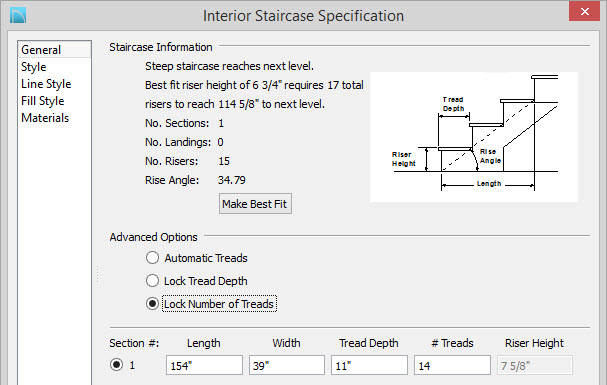Click the Make Best Fit button

pos(255,204)
